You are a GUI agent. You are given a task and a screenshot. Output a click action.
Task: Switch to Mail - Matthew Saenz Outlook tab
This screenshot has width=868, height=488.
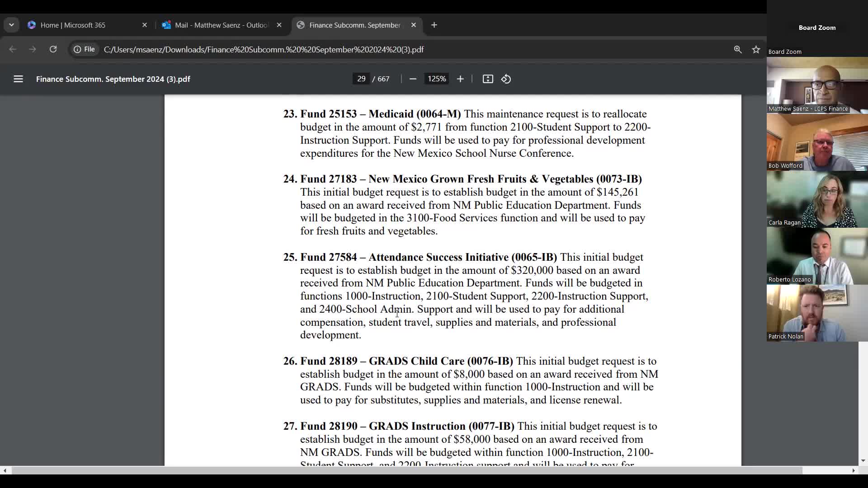click(222, 25)
